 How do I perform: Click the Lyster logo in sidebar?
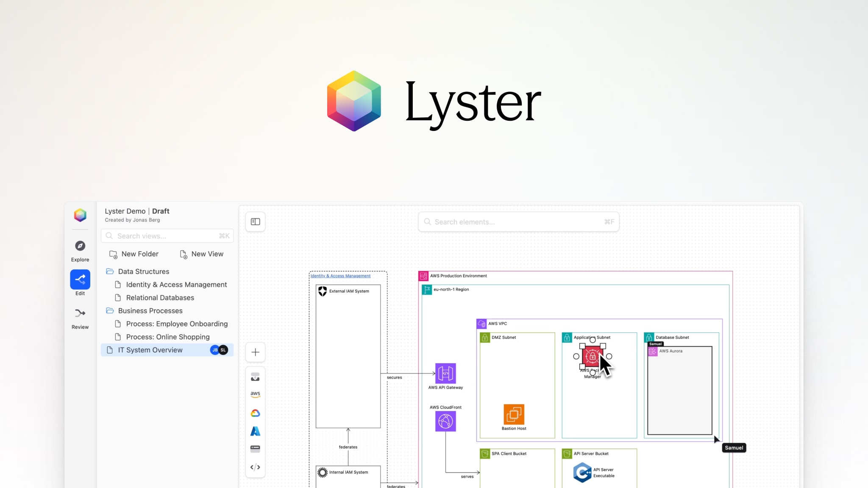(x=80, y=215)
